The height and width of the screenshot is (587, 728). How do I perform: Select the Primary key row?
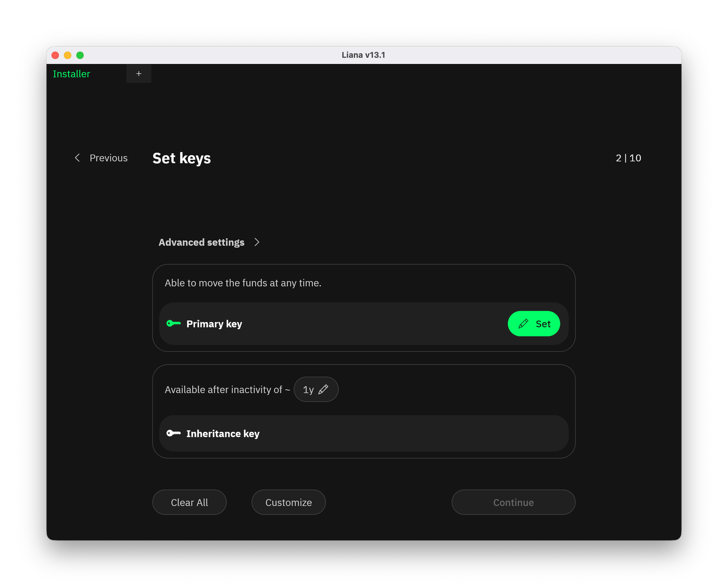(x=328, y=323)
